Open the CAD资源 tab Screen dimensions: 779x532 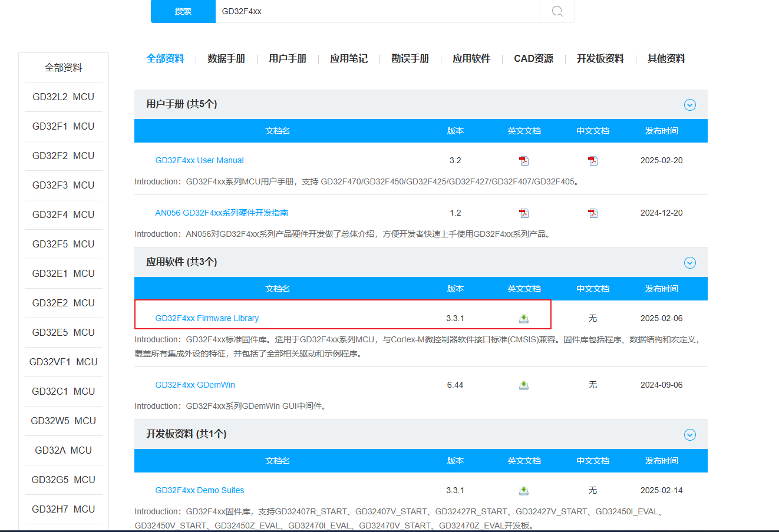click(533, 58)
